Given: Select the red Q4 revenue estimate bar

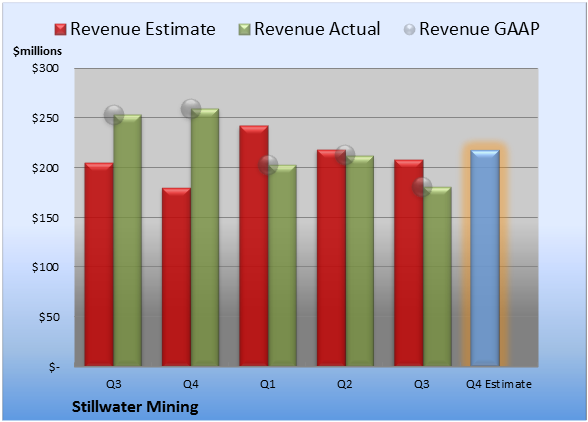Looking at the screenshot, I should click(176, 277).
